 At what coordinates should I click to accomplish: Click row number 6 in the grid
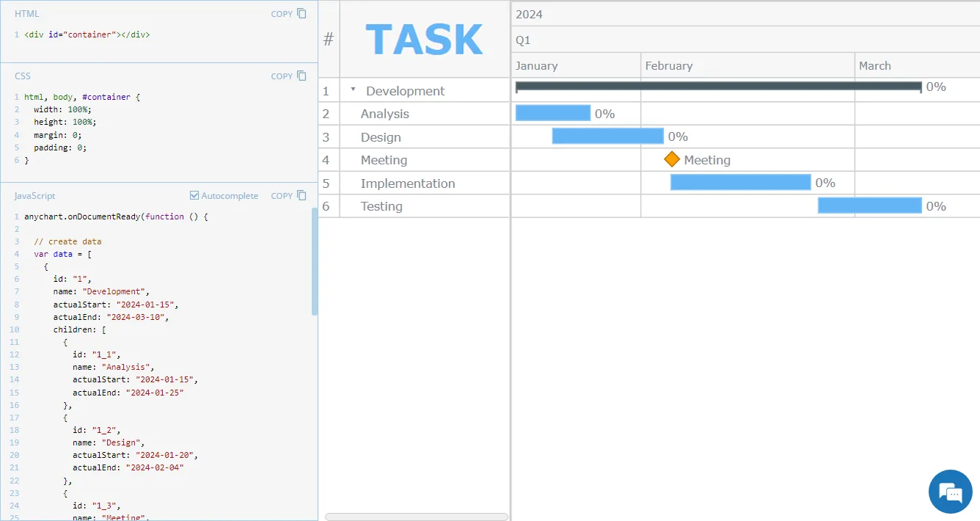[326, 206]
